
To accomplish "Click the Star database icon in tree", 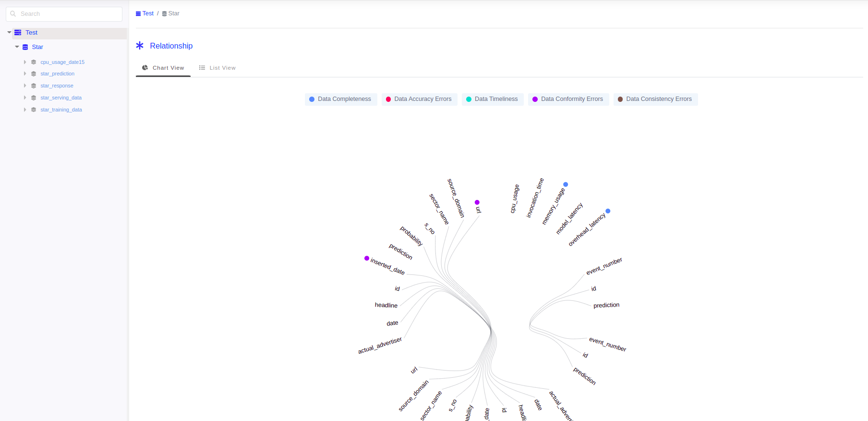I will point(25,47).
